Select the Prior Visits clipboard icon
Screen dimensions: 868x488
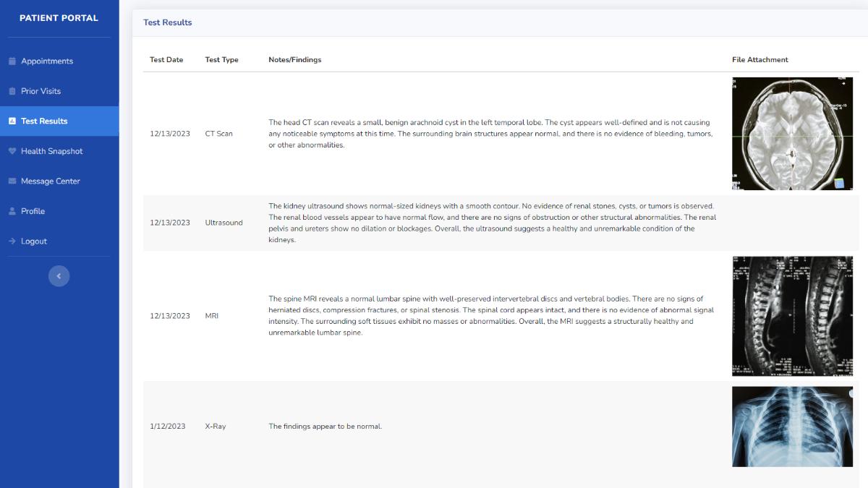[x=11, y=91]
